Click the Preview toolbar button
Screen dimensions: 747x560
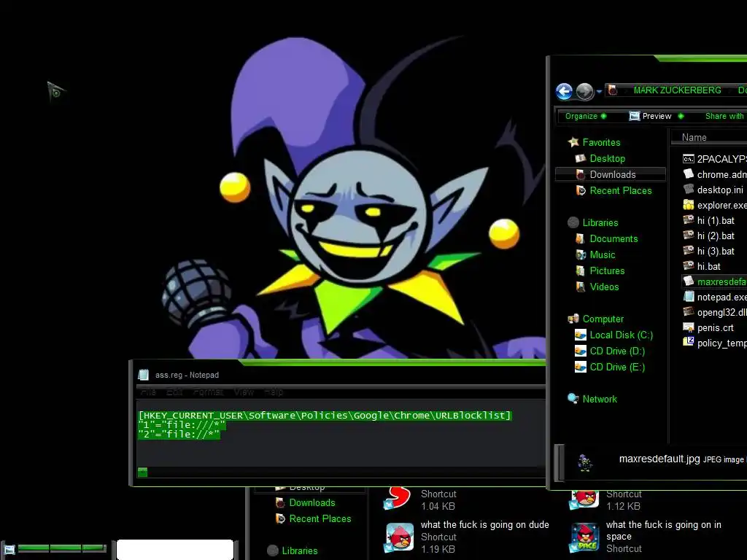coord(650,116)
